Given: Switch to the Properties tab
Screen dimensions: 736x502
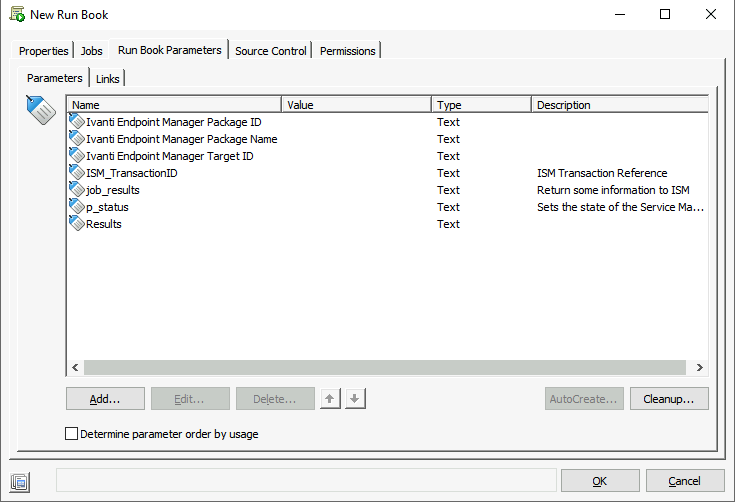Looking at the screenshot, I should point(44,51).
